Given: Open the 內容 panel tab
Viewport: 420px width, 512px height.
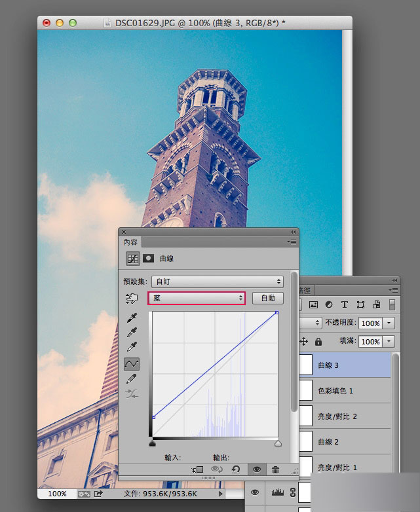Looking at the screenshot, I should coord(130,242).
